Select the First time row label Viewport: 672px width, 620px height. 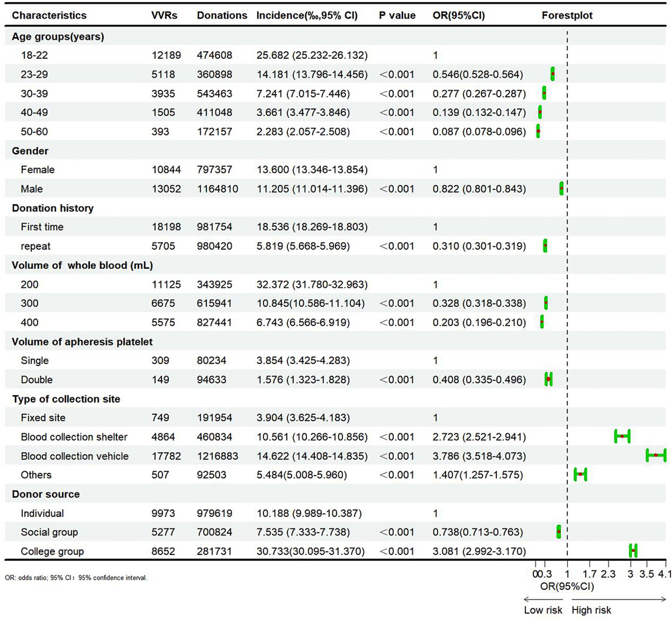(42, 227)
